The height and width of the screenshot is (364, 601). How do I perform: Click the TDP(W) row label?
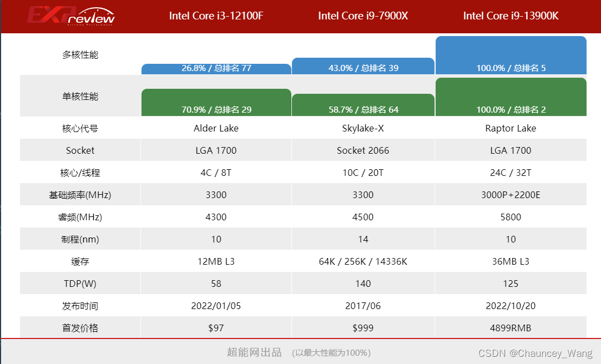pos(80,284)
